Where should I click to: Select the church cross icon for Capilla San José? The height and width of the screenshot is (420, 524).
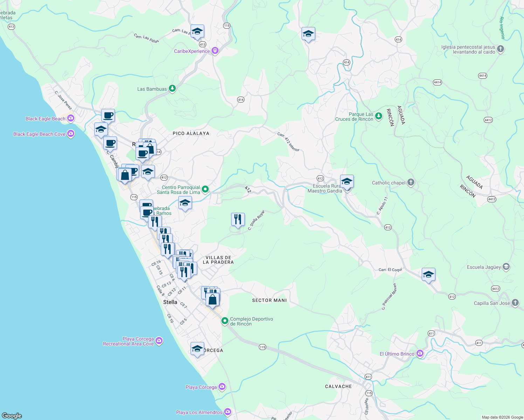[x=515, y=303]
